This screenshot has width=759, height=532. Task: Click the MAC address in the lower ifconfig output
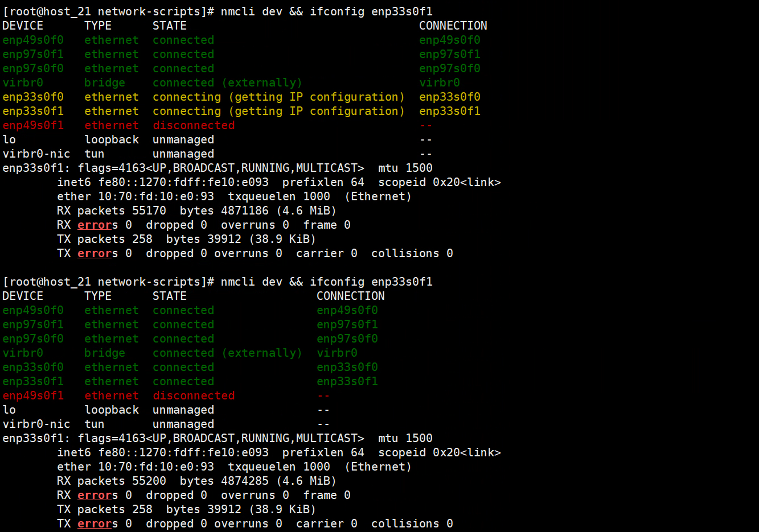pos(156,467)
